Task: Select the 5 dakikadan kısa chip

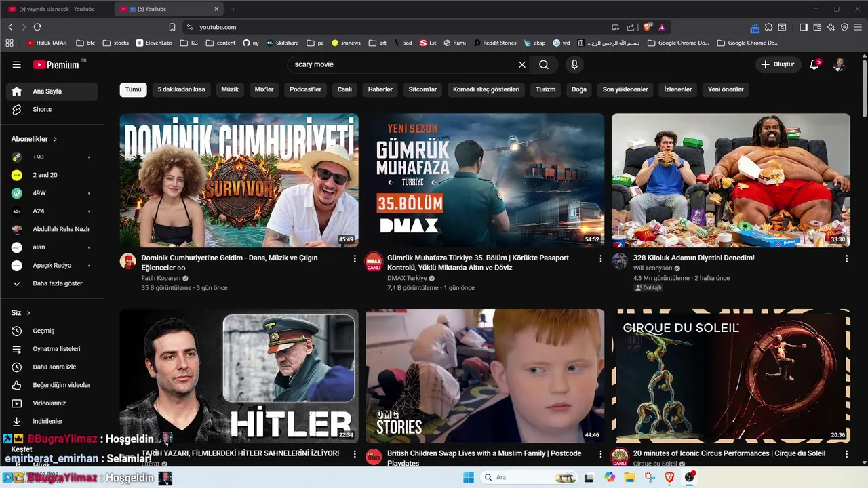Action: (182, 89)
